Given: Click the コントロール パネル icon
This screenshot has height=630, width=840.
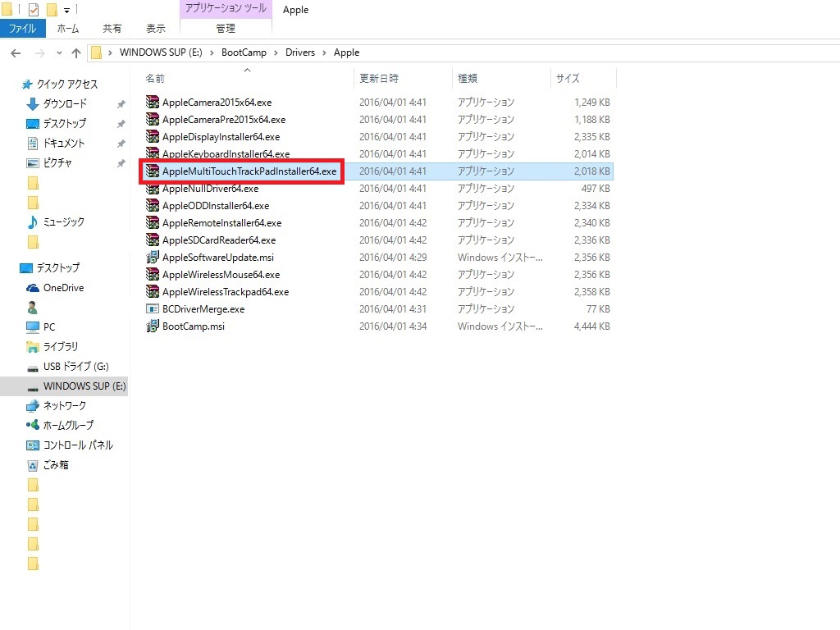Looking at the screenshot, I should coord(33,445).
